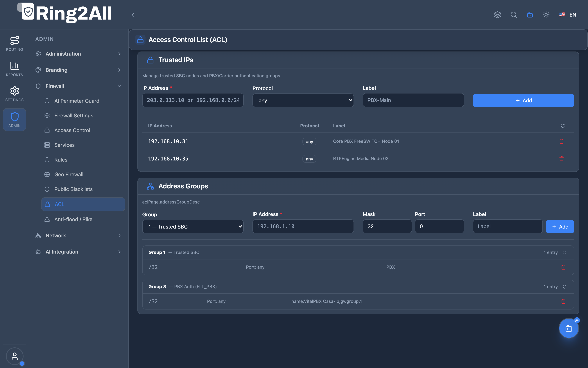
Task: Select the Admin shield icon
Action: click(15, 119)
